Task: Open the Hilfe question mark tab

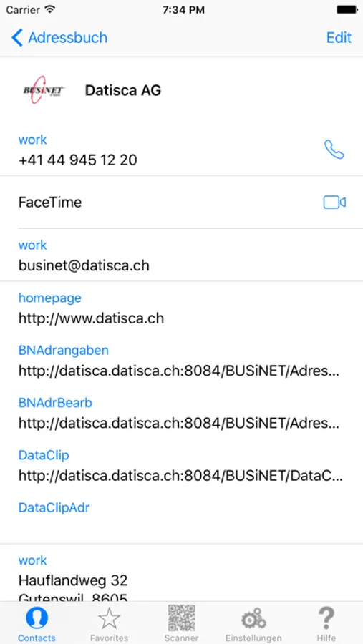Action: (326, 623)
